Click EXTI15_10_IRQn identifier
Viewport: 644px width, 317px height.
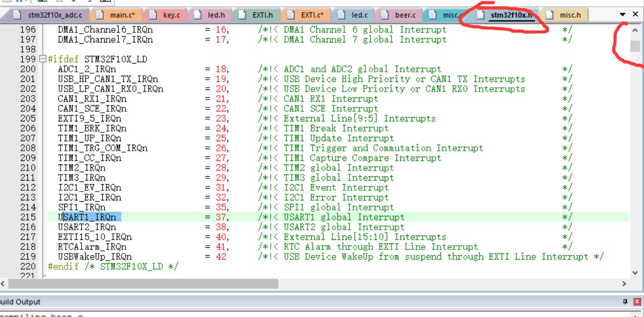click(x=95, y=237)
